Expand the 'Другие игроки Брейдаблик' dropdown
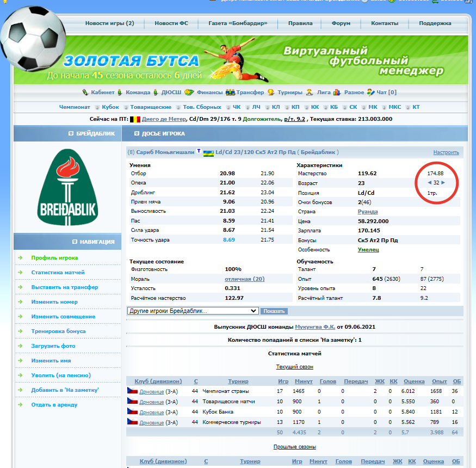Screen dimensions: 476x468 coord(193,311)
